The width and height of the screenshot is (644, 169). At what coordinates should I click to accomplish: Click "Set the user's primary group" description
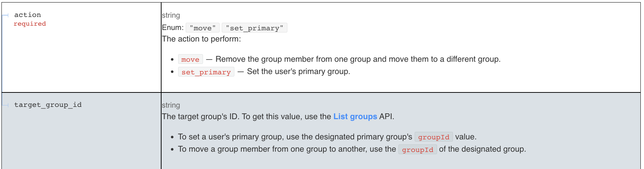point(298,71)
